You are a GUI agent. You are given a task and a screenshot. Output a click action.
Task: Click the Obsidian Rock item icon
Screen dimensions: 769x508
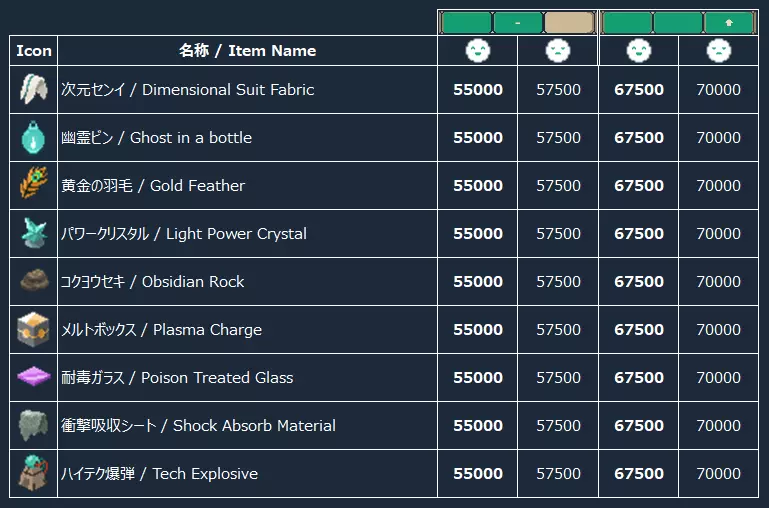34,282
